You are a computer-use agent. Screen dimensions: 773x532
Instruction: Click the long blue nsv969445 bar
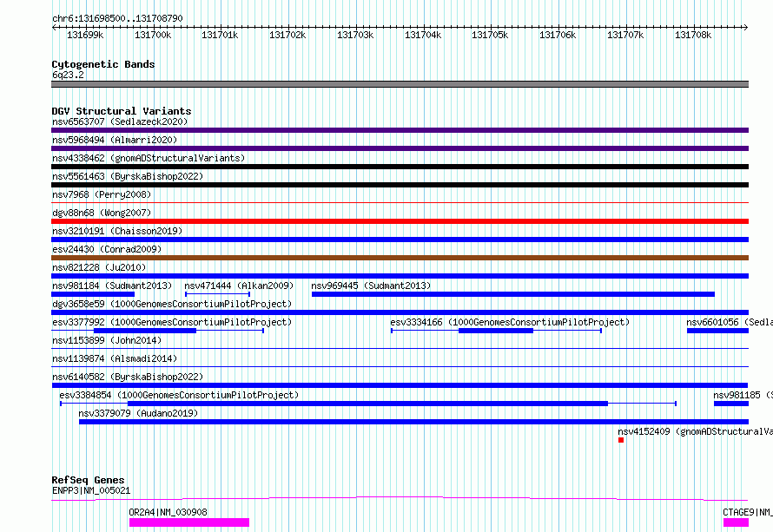point(513,294)
